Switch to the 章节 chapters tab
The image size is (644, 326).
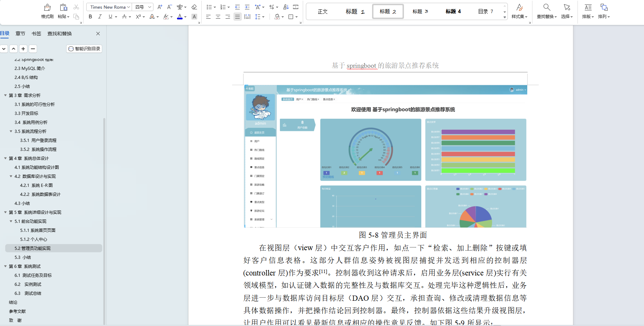pyautogui.click(x=20, y=33)
